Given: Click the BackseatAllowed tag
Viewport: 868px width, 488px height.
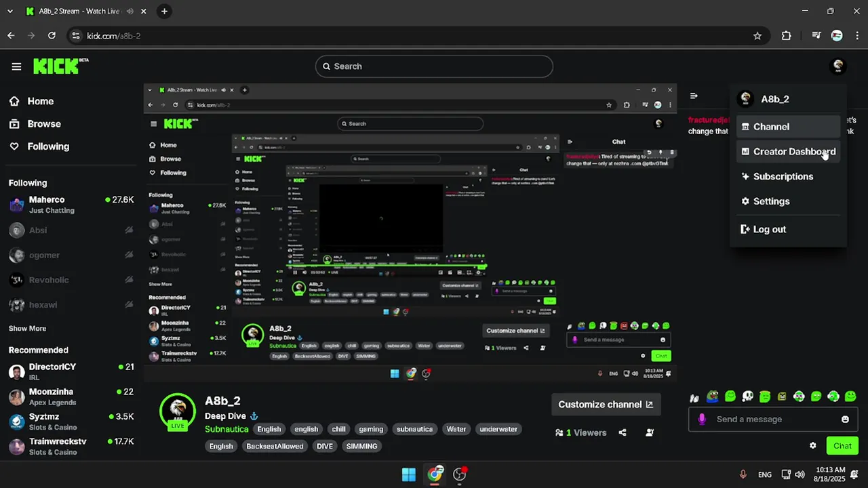Looking at the screenshot, I should tap(275, 446).
